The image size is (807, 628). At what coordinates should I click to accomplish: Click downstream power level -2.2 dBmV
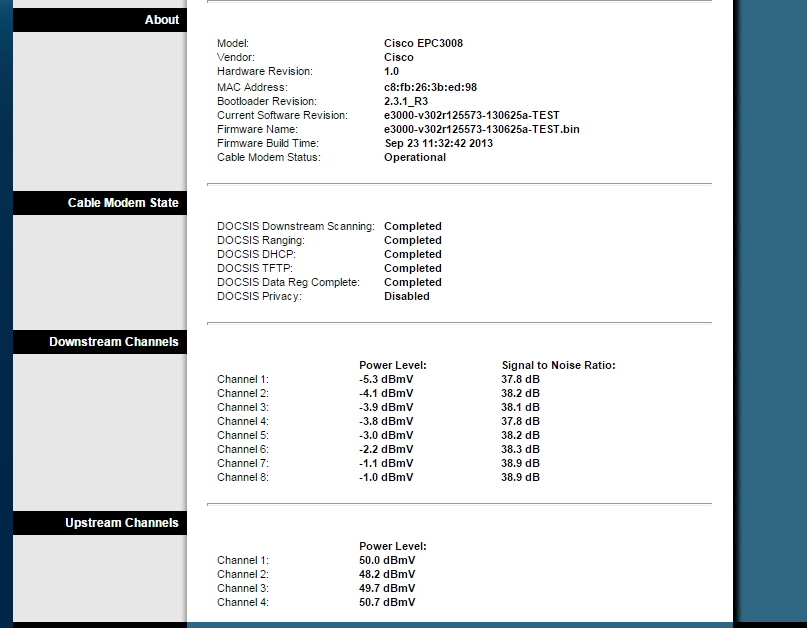(x=386, y=449)
